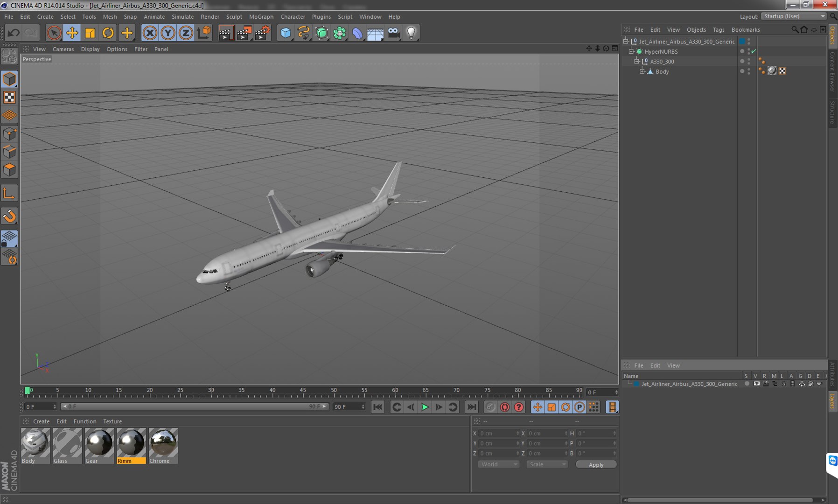Activate the Move tool in top toolbar

pos(72,33)
